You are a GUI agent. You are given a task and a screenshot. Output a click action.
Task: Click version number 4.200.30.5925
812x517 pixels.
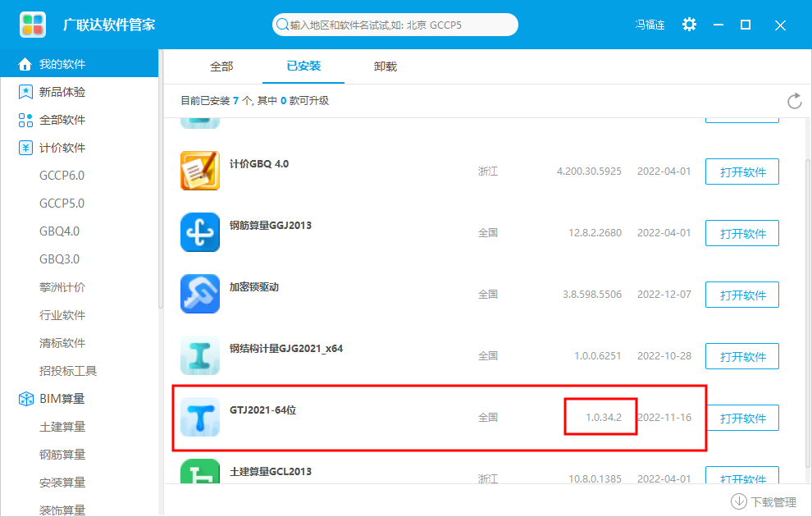point(589,172)
